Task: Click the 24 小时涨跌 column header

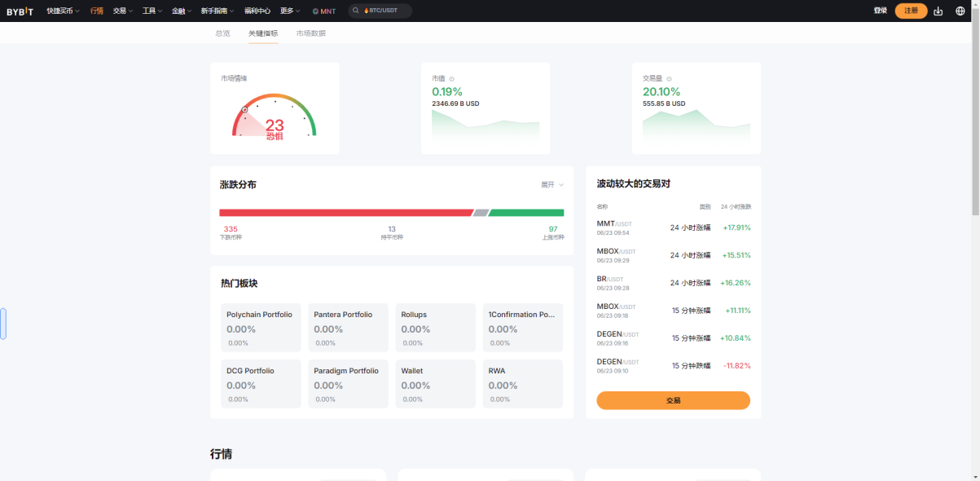Action: tap(736, 207)
